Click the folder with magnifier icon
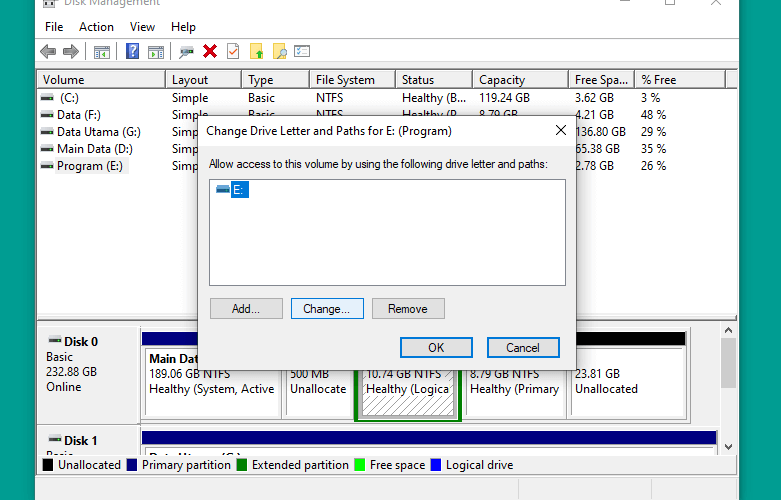This screenshot has width=781, height=500. pyautogui.click(x=279, y=51)
